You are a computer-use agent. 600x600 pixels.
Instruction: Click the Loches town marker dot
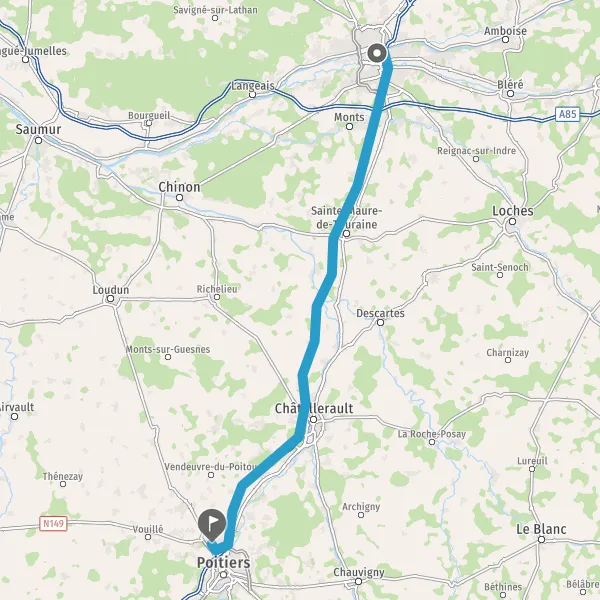pyautogui.click(x=512, y=221)
